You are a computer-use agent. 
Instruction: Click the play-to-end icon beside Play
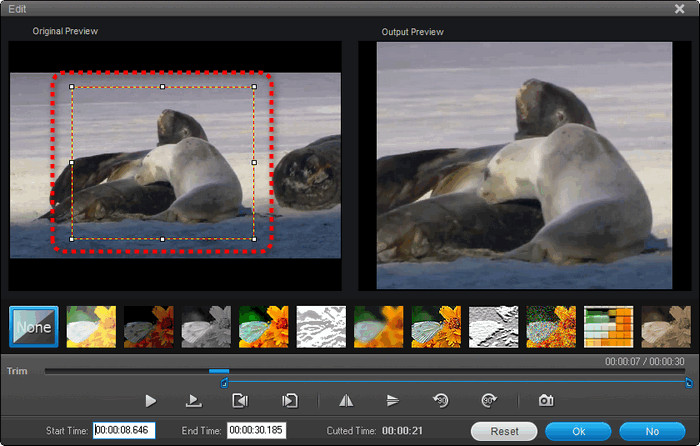click(x=194, y=400)
